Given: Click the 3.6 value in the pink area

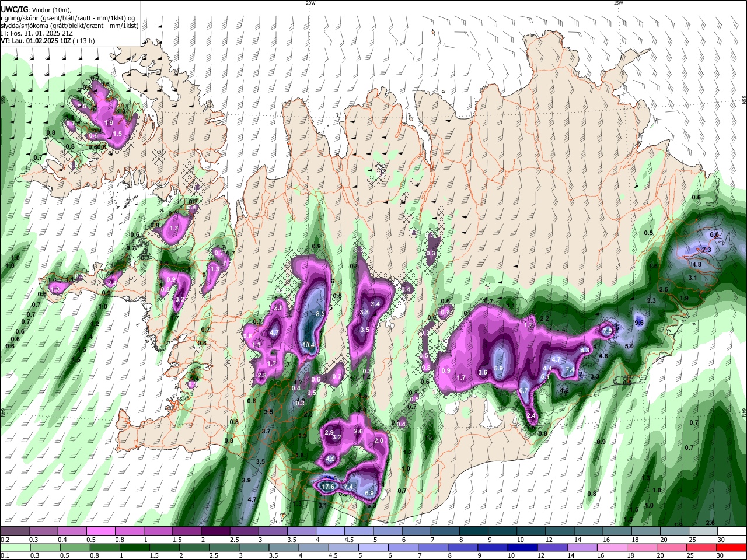Looking at the screenshot, I should point(483,372).
